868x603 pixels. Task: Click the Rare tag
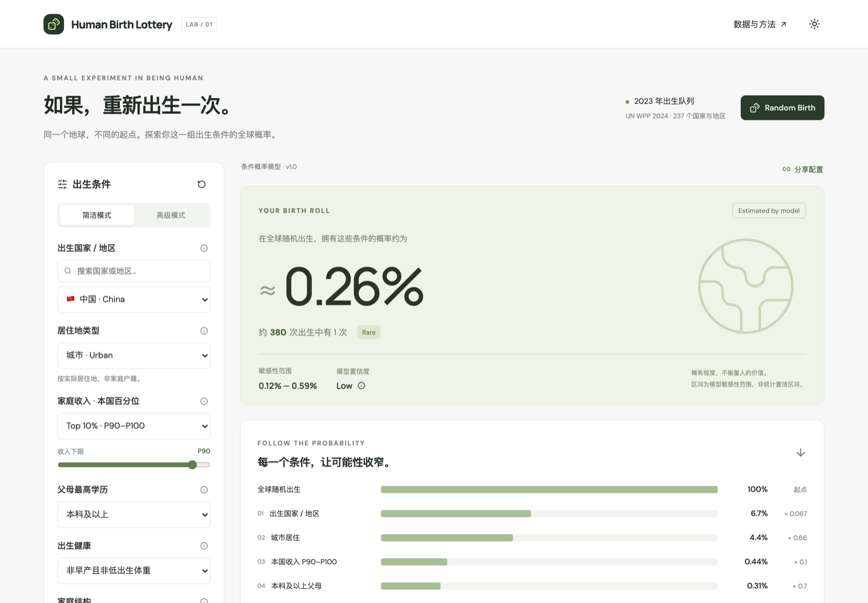(369, 332)
